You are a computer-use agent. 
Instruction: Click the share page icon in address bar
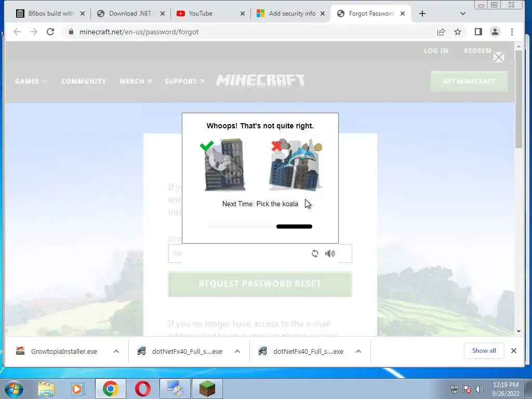(x=441, y=32)
